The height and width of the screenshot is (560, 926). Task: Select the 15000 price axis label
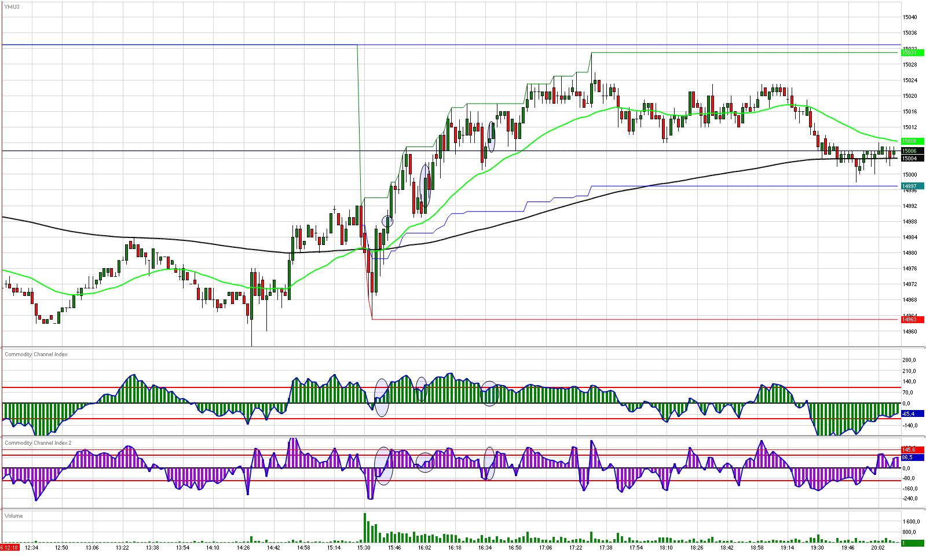point(911,175)
